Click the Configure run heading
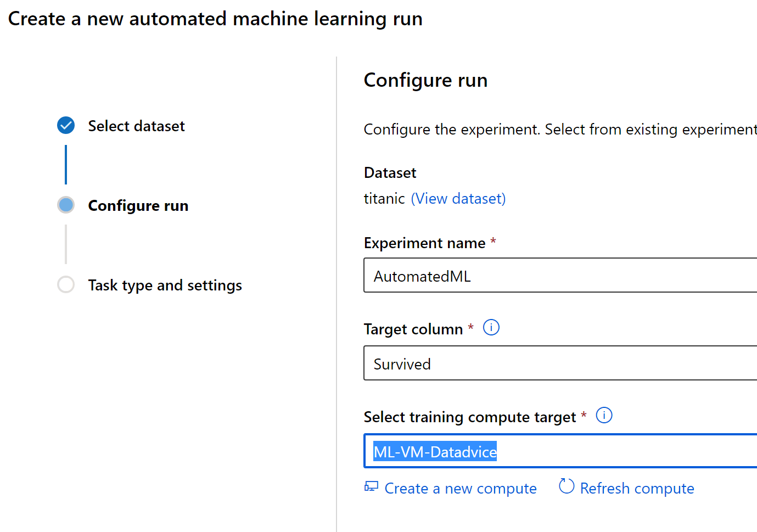The image size is (757, 532). pos(425,80)
